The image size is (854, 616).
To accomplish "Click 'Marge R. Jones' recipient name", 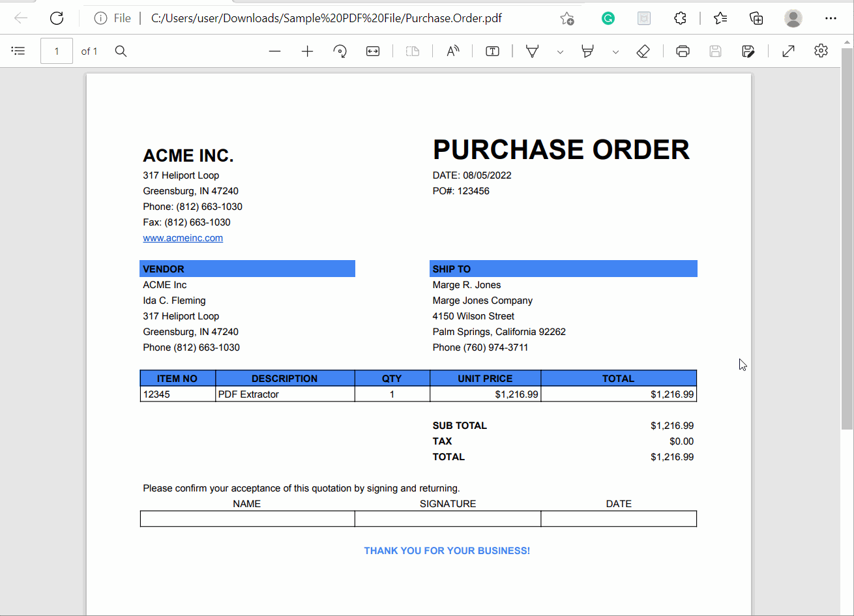I will pyautogui.click(x=467, y=285).
